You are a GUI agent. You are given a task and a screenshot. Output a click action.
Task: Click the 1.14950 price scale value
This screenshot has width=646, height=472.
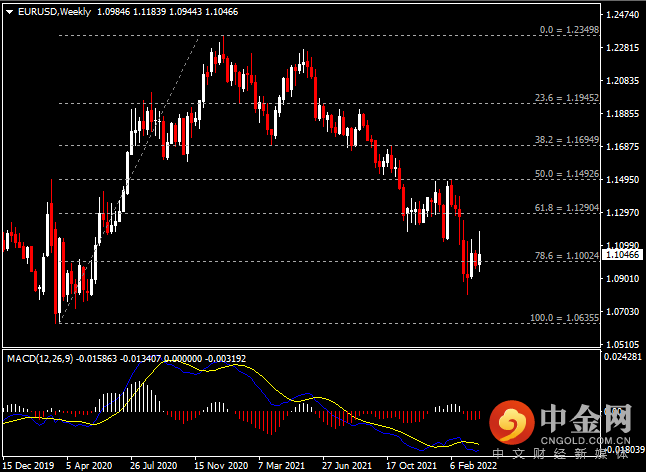623,180
